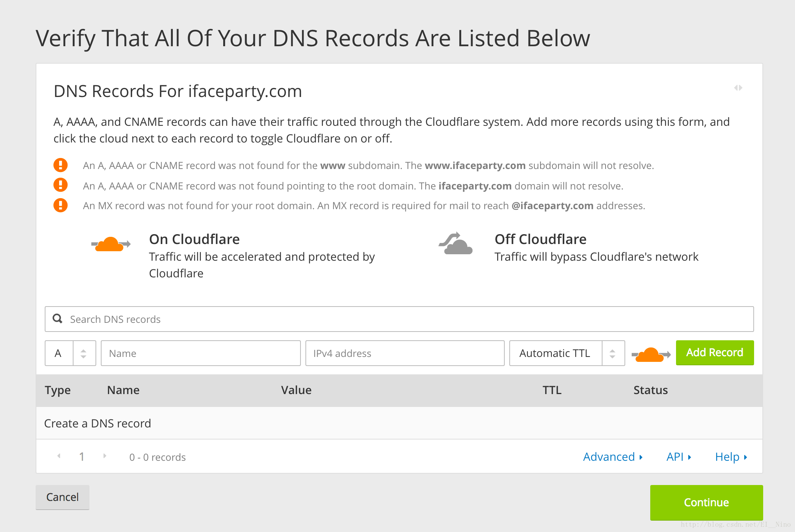Click the Cancel button
This screenshot has width=795, height=532.
[63, 497]
